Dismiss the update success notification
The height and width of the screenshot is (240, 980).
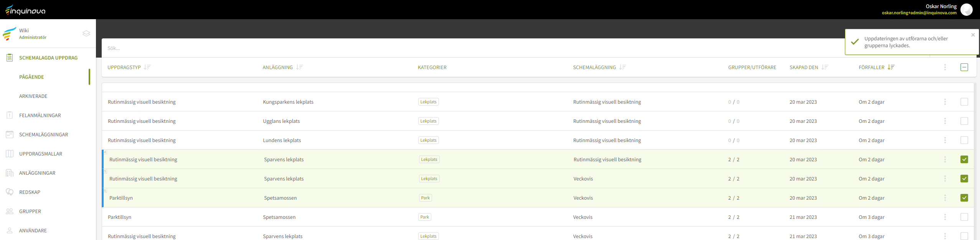click(x=973, y=35)
